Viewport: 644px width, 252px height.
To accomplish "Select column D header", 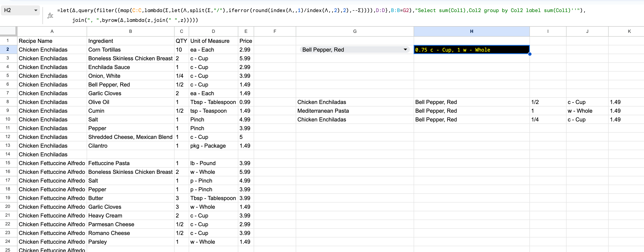I will pyautogui.click(x=213, y=31).
